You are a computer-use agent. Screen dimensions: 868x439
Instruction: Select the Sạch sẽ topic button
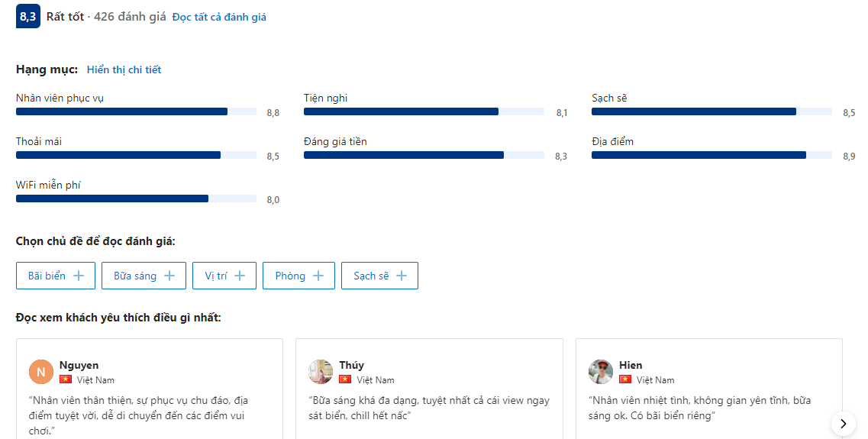point(379,276)
